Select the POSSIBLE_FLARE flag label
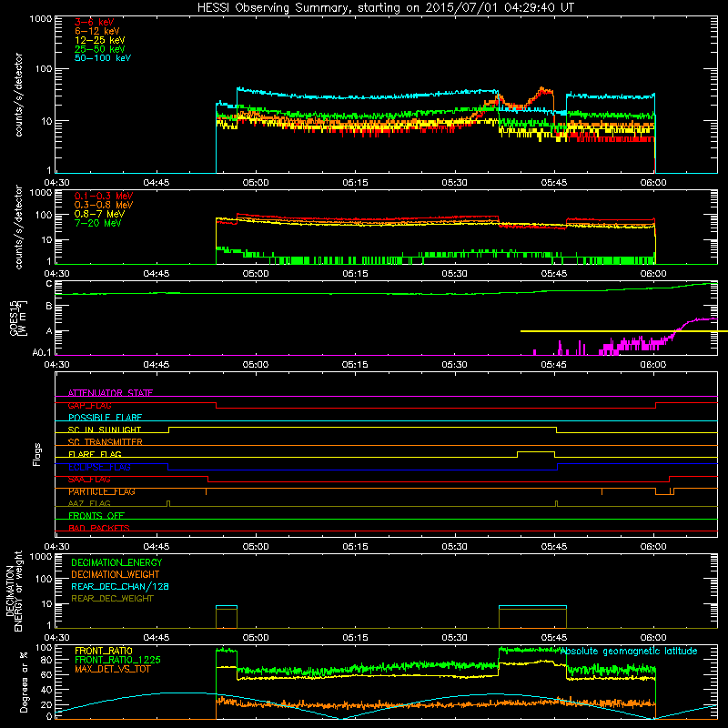728x728 pixels. pos(105,418)
